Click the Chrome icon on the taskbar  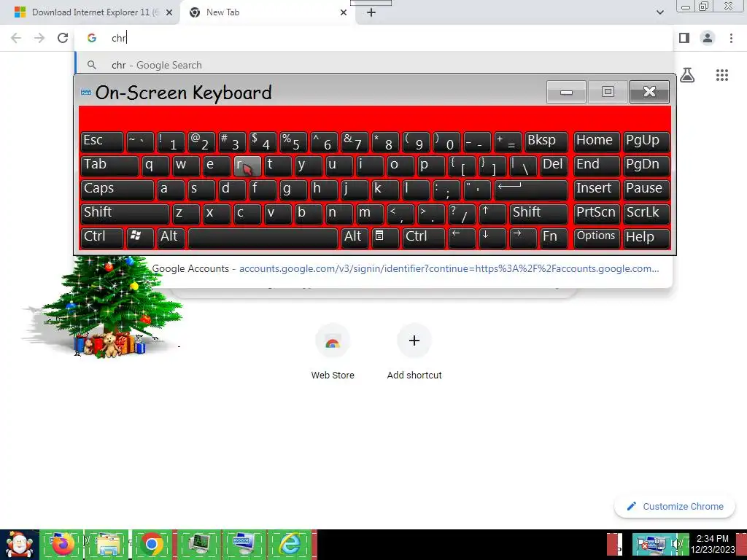[152, 544]
